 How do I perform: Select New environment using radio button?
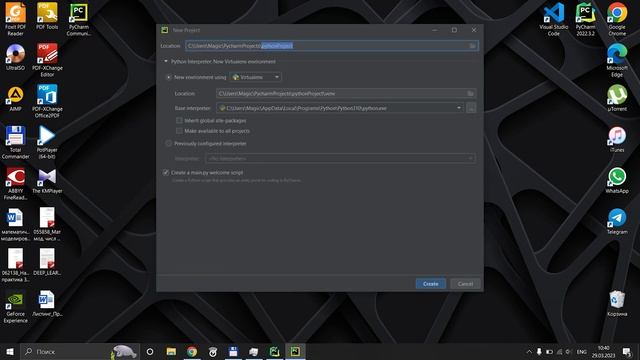pos(169,77)
